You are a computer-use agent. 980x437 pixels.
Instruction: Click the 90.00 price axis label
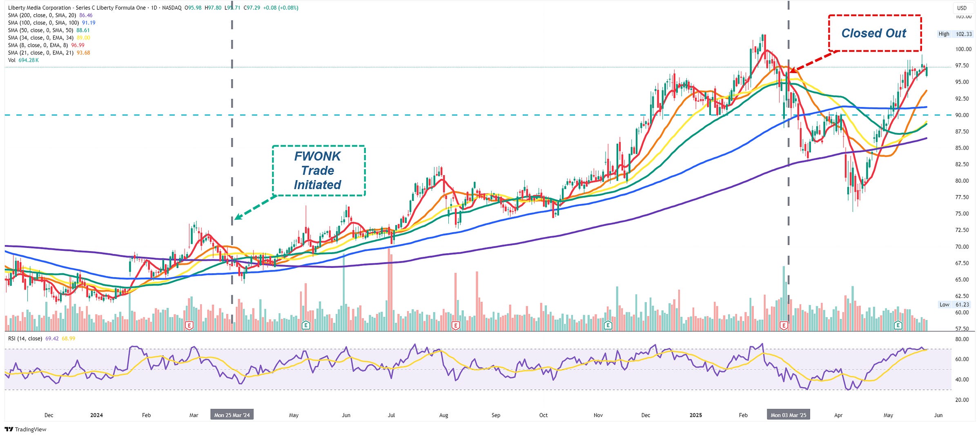[962, 115]
